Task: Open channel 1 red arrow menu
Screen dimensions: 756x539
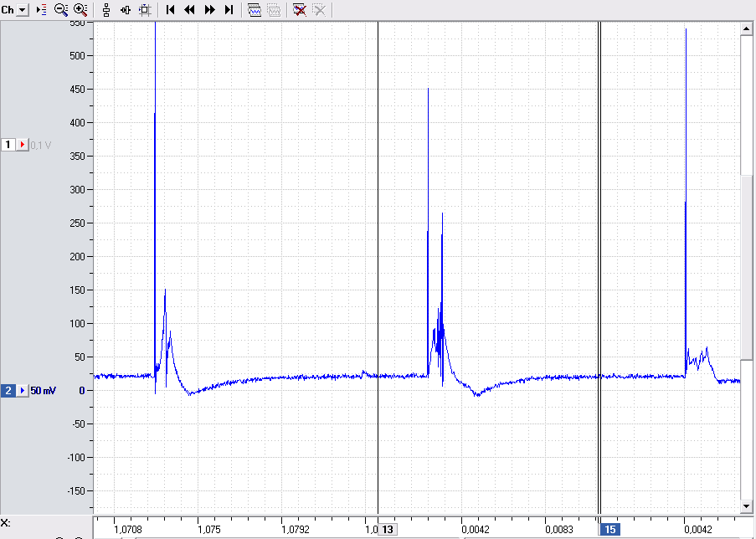Action: point(22,145)
